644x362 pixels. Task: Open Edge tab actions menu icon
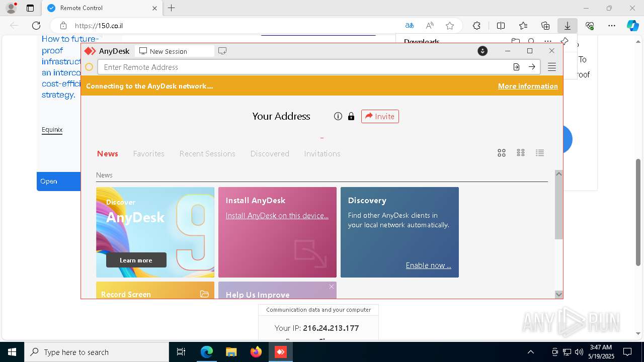pos(30,8)
